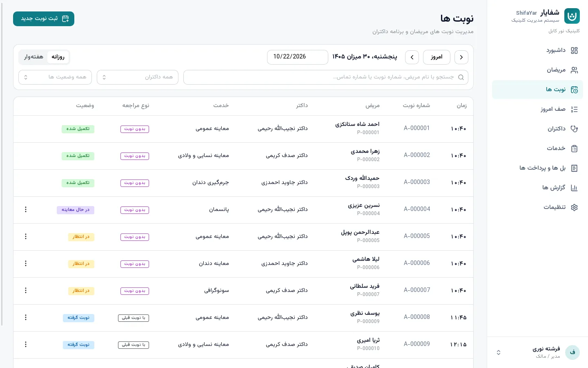
Task: Open تنظیمات settings menu item
Action: pyautogui.click(x=537, y=207)
